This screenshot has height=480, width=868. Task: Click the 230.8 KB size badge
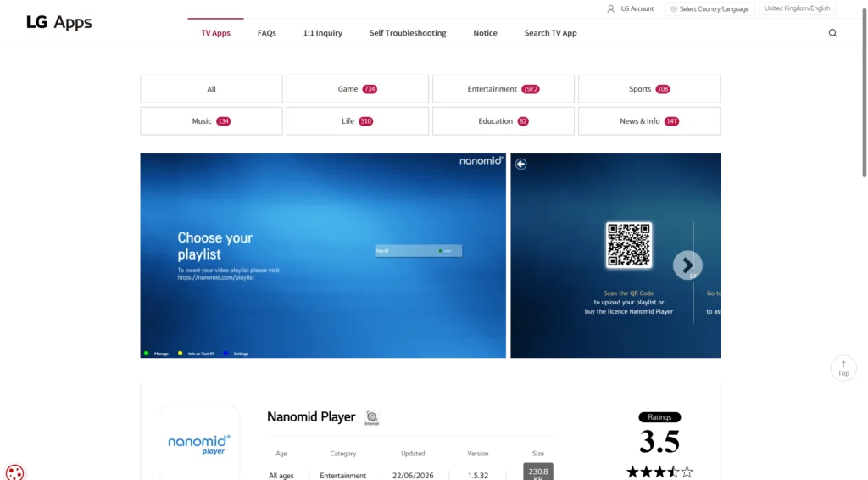[538, 472]
